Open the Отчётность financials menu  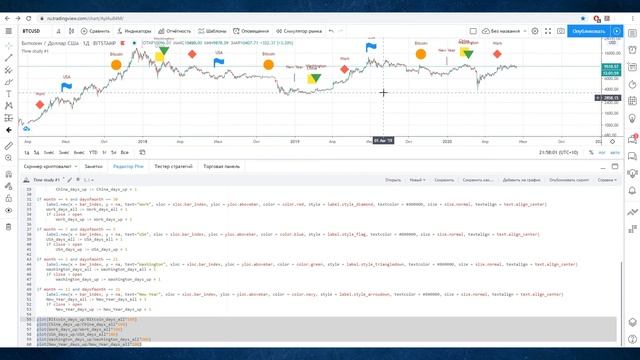(x=175, y=31)
